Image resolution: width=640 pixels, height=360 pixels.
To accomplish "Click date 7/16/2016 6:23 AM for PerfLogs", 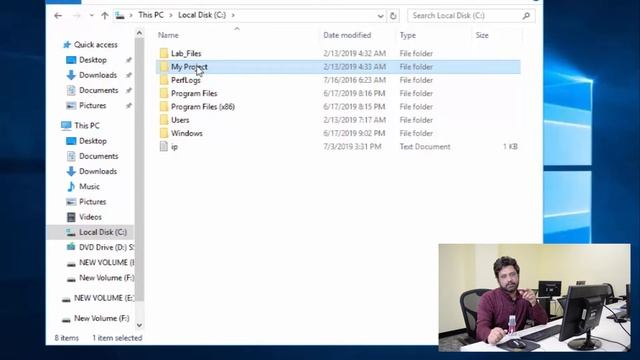I will (354, 80).
